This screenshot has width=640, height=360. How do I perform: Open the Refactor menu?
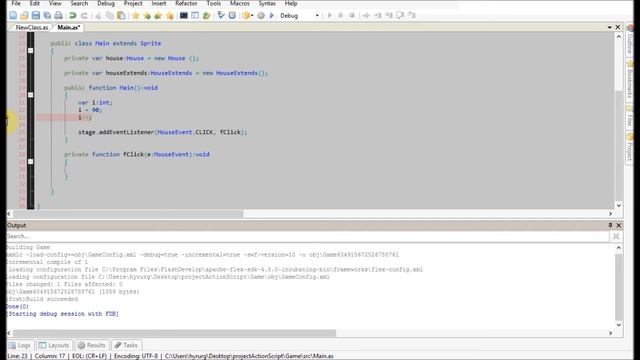pos(186,3)
